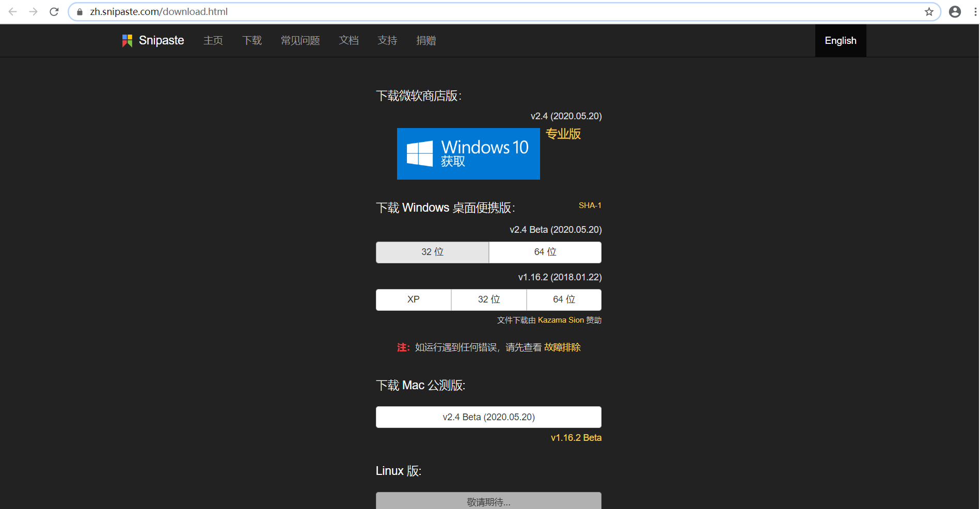Screen dimensions: 980x509
Task: Open the 主页 navigation item
Action: [213, 40]
